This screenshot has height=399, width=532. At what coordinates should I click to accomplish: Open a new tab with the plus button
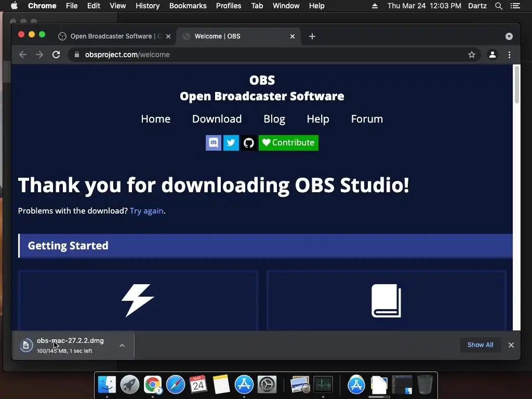312,36
